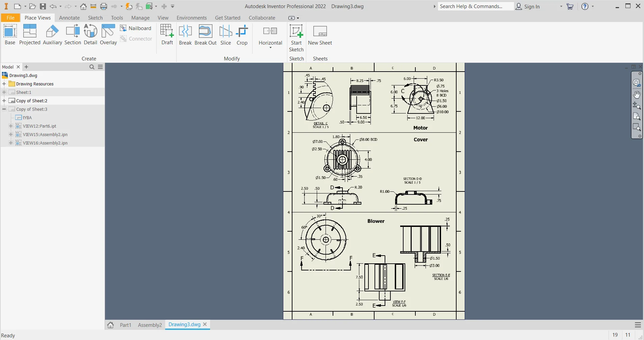Close the Drawing3.dwg document tab

pos(205,324)
